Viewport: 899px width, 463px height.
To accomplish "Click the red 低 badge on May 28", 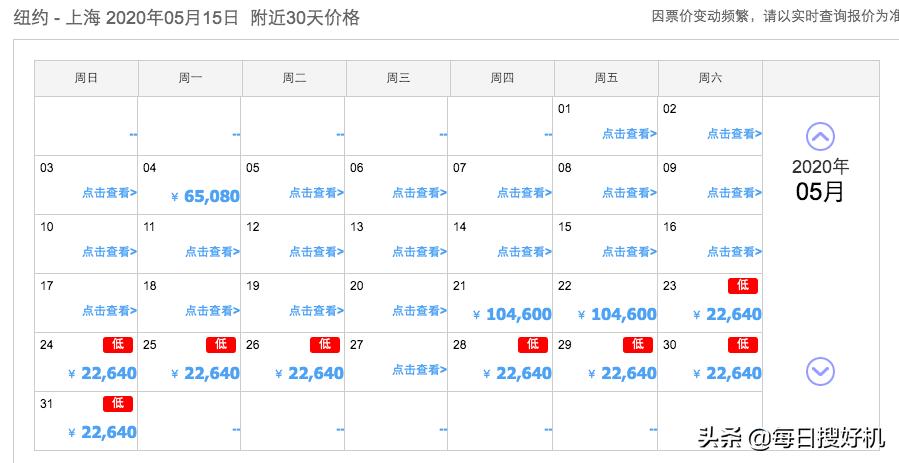I will (533, 344).
